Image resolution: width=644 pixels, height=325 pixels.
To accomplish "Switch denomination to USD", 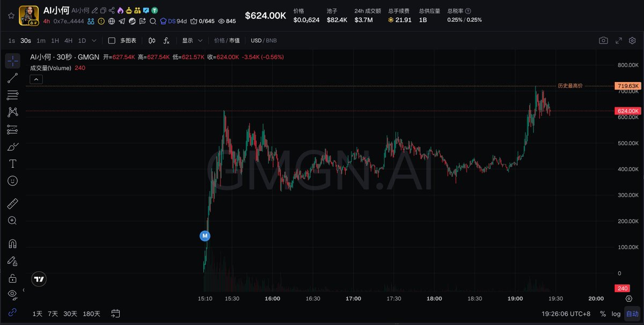I will pos(256,41).
